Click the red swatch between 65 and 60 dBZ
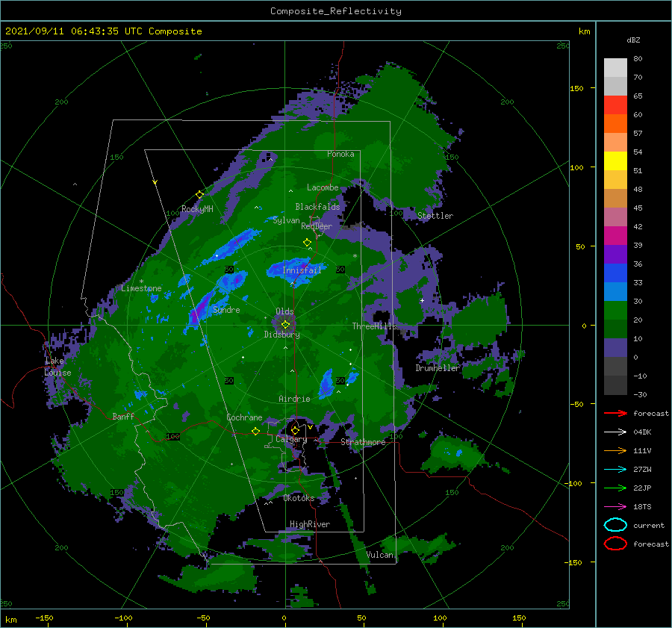Image resolution: width=672 pixels, height=628 pixels. (615, 105)
